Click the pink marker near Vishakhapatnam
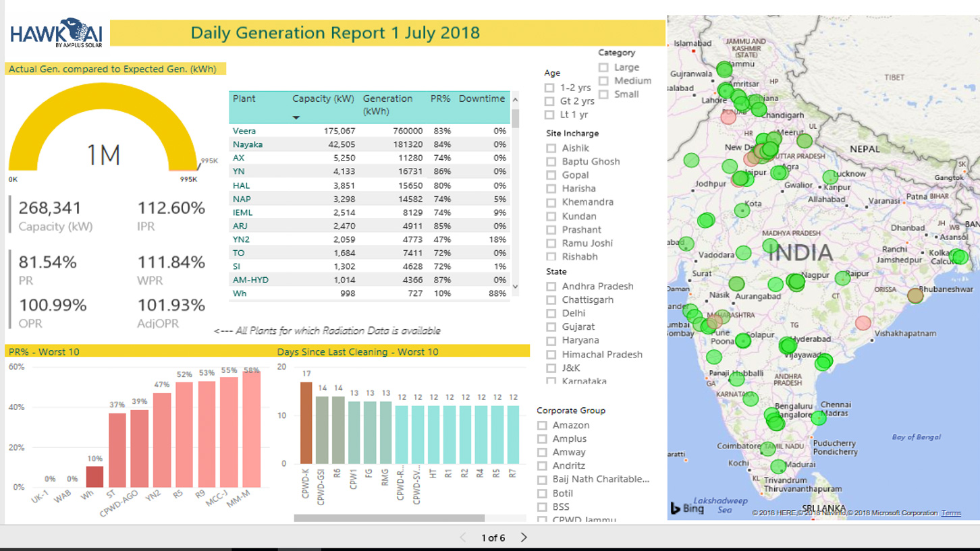 pyautogui.click(x=863, y=323)
